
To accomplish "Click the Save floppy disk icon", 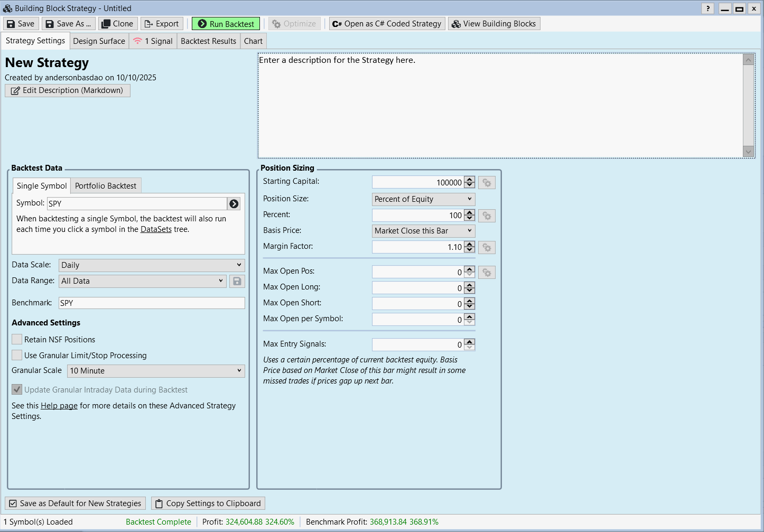I will [x=11, y=24].
